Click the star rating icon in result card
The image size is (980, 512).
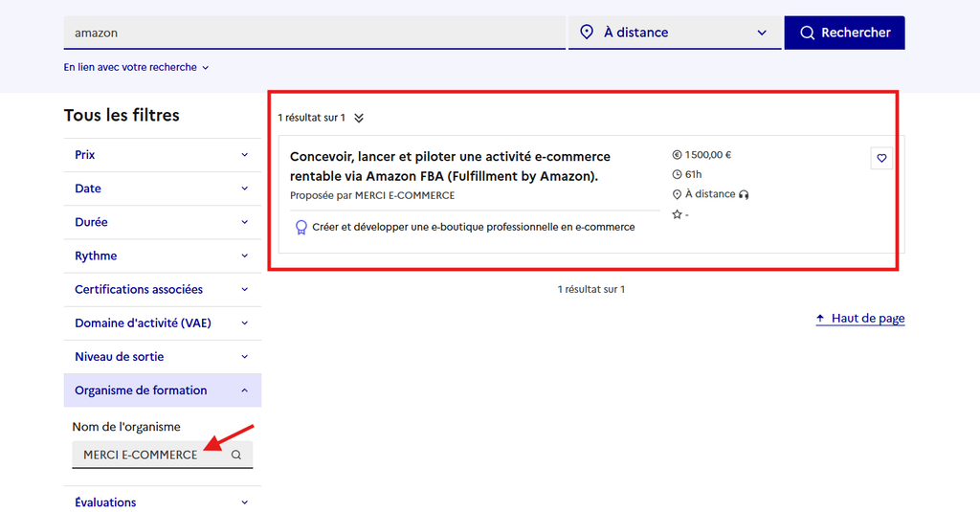677,214
